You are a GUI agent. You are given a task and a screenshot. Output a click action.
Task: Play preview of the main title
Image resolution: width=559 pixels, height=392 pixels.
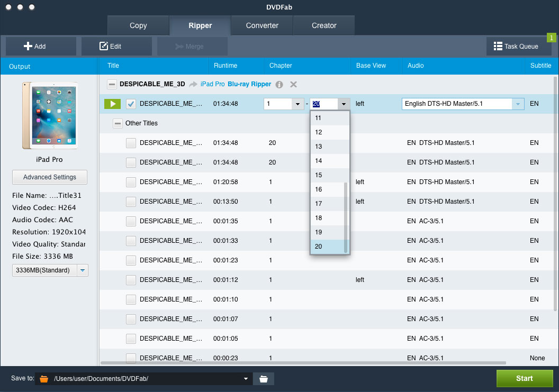point(112,104)
